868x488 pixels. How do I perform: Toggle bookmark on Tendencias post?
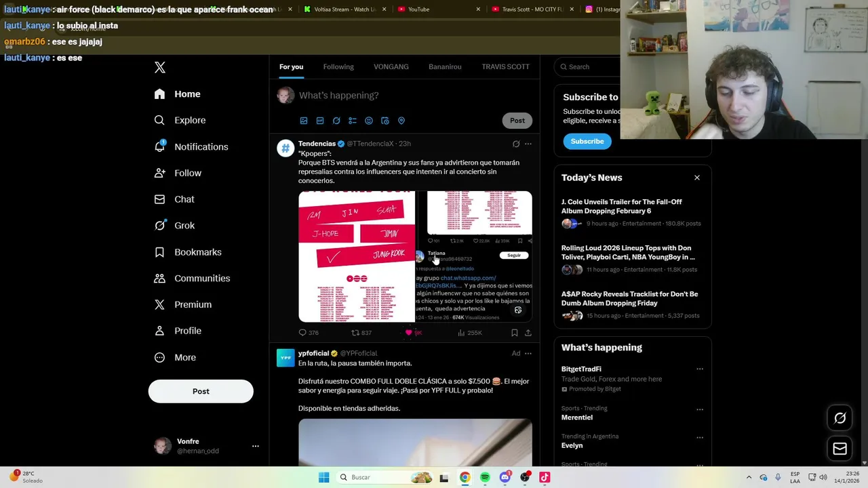click(515, 333)
